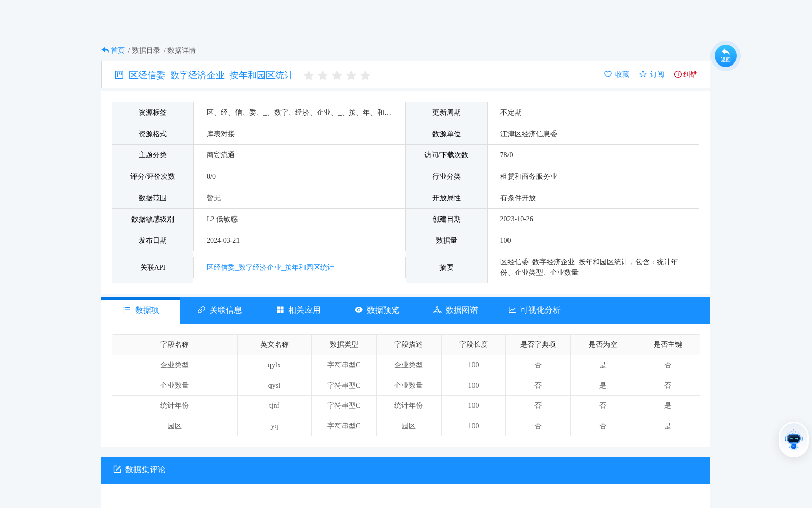Click the open attribute 有条件开放

tap(518, 198)
